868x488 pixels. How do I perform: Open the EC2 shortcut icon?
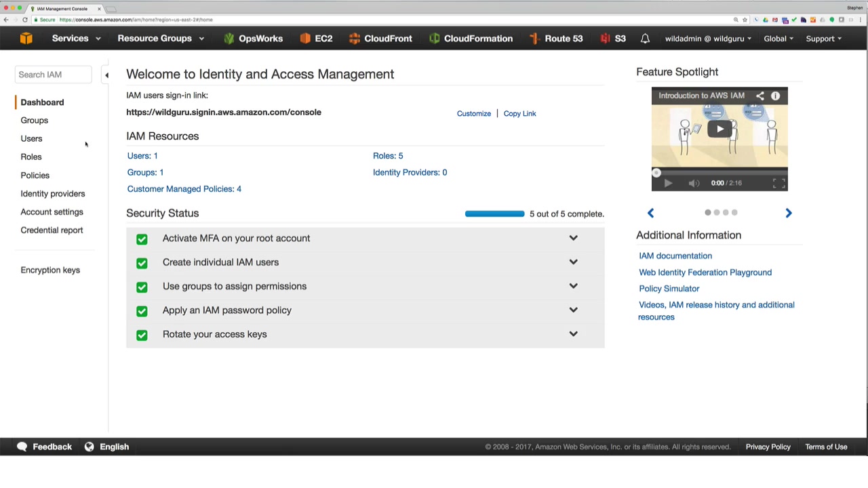click(305, 39)
